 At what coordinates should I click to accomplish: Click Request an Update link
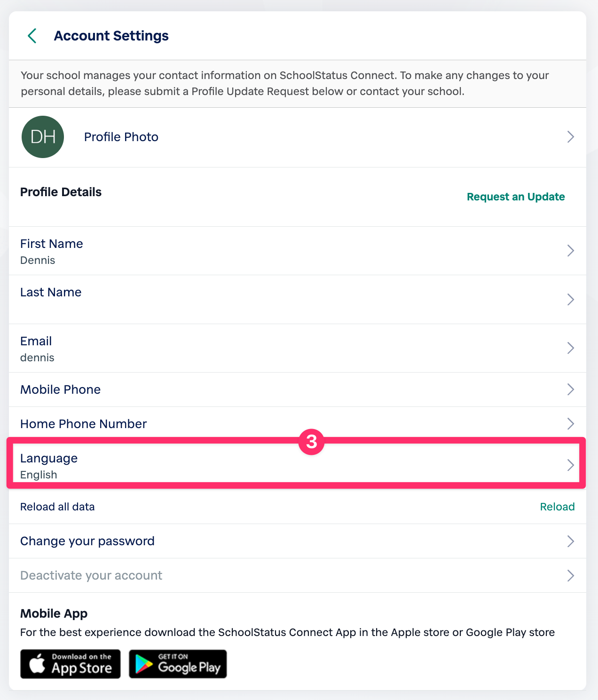(515, 197)
